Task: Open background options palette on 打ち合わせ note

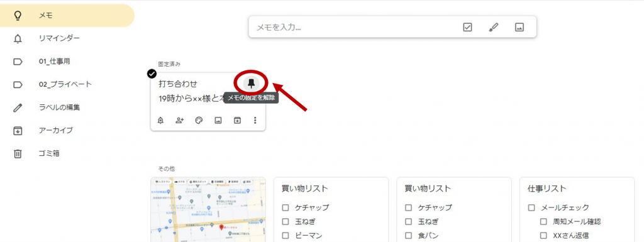Action: pos(199,120)
